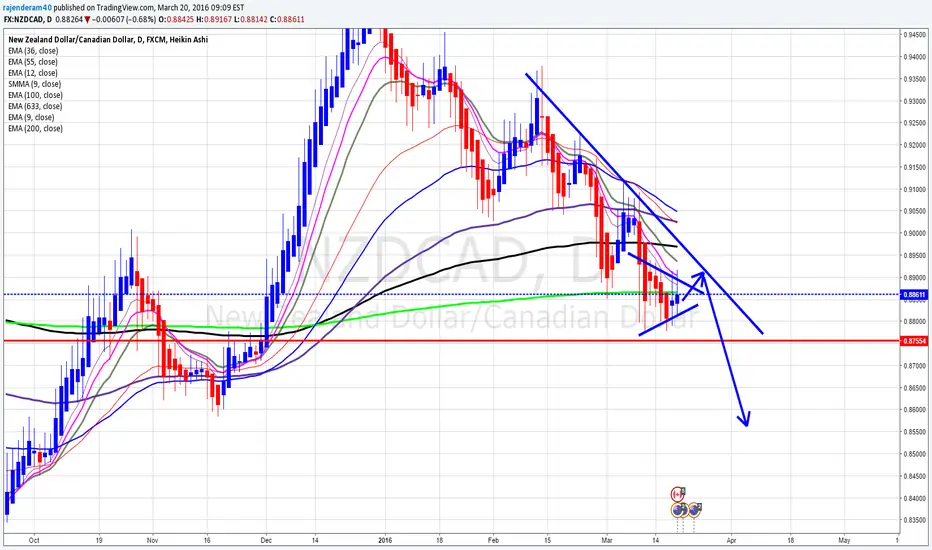Select the EMA (12, close) indicator label
Viewport: 932px width, 550px height.
33,73
